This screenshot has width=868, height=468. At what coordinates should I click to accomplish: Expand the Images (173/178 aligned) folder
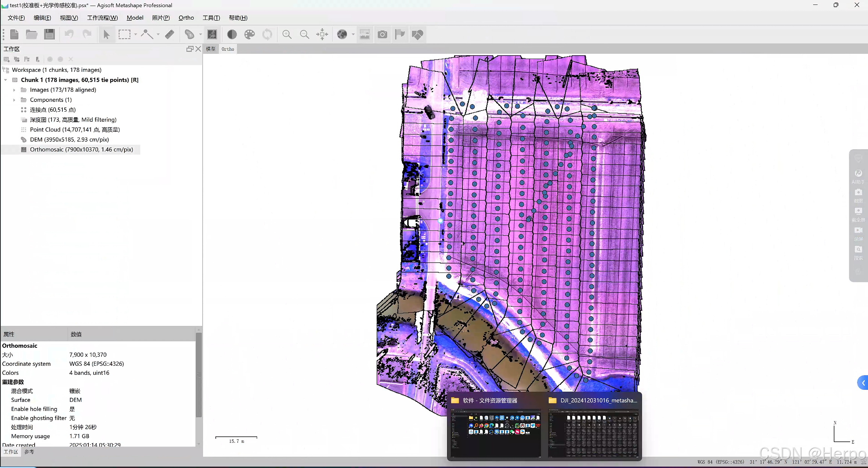pos(14,90)
